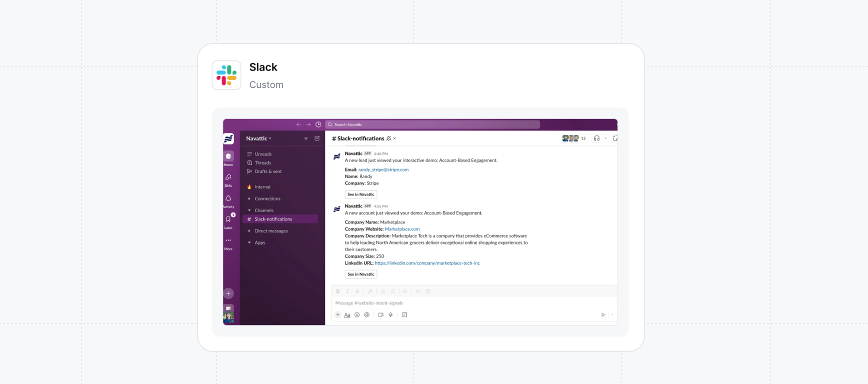The image size is (868, 384).
Task: Toggle italic formatting in composer
Action: [x=347, y=291]
